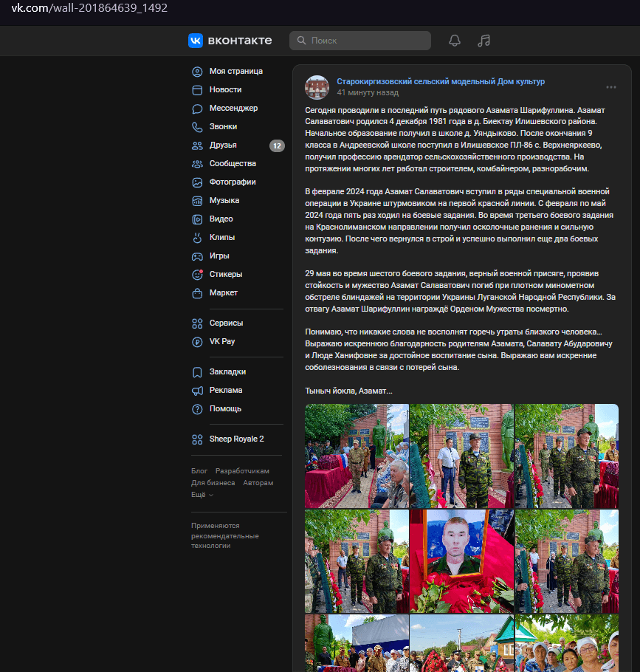Click the Игры gamepad icon

point(197,256)
